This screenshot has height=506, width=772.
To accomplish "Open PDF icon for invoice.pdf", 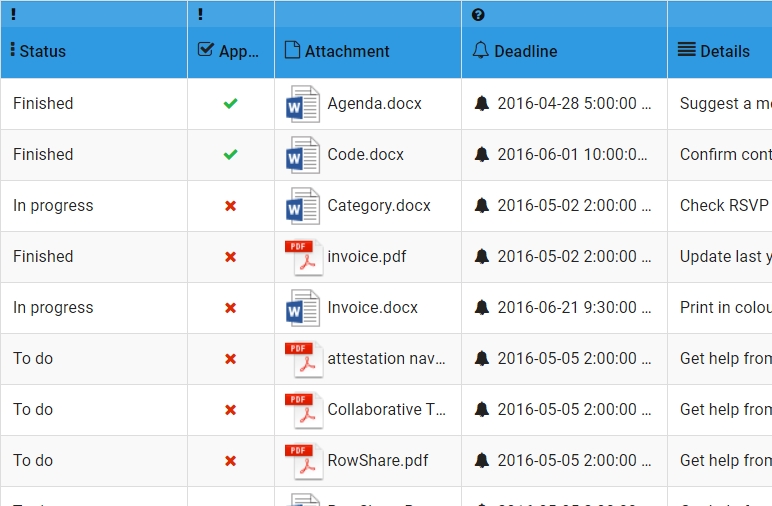I will pos(304,257).
